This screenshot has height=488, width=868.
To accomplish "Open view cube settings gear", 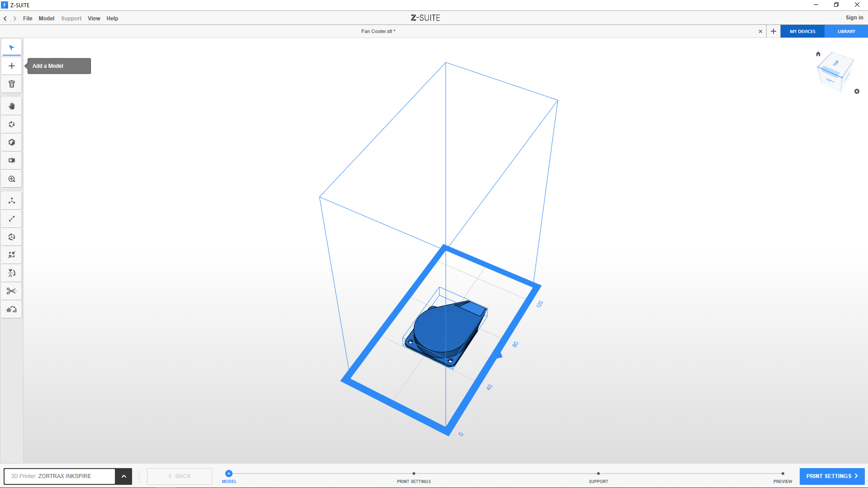I will pos(857,91).
